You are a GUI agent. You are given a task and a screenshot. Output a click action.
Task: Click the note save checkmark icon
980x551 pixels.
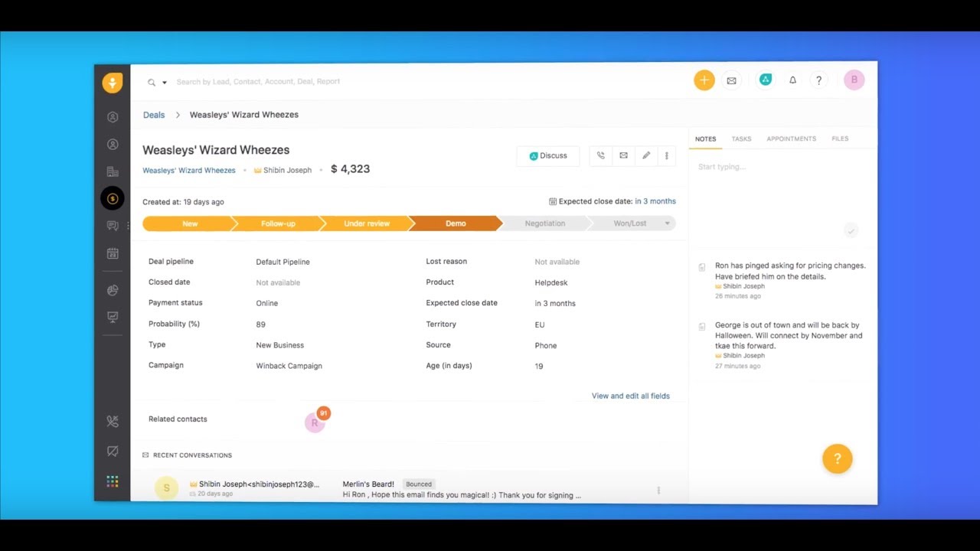click(x=851, y=230)
